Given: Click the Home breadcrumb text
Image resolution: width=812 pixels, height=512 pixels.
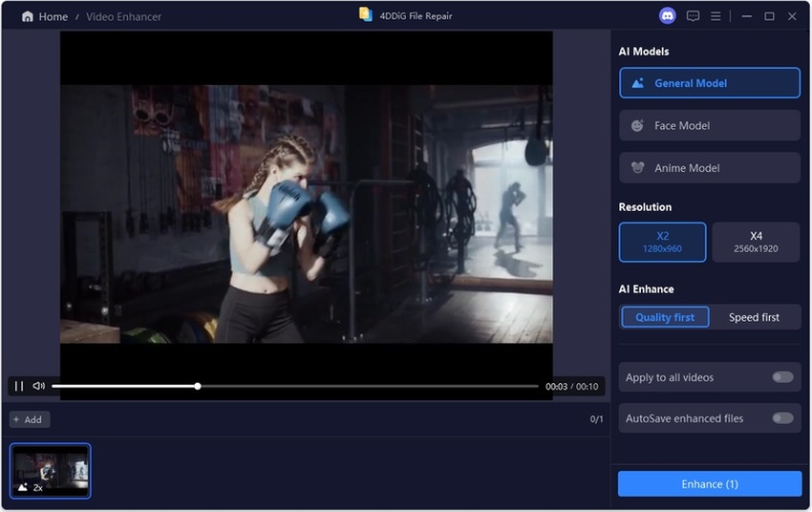Looking at the screenshot, I should click(x=53, y=16).
